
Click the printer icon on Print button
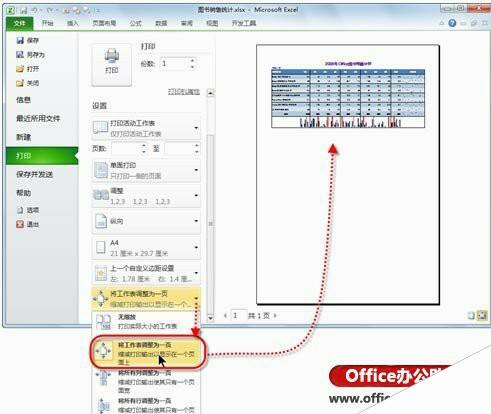(112, 56)
